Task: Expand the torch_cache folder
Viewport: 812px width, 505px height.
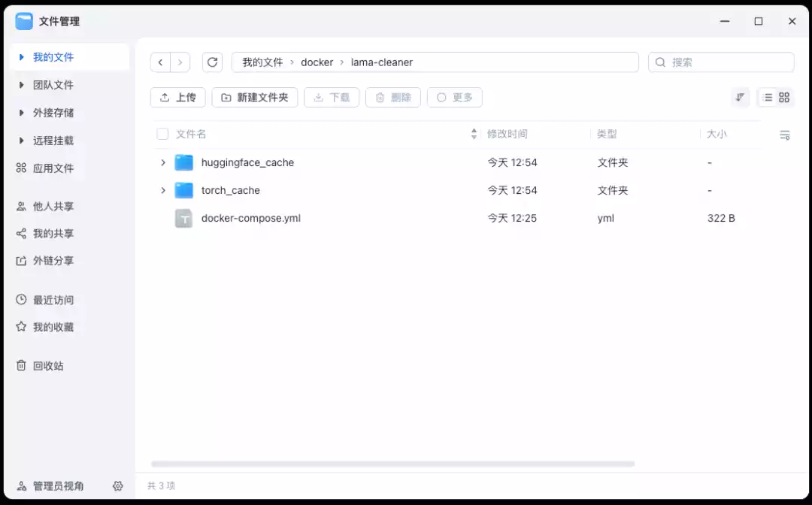Action: 163,190
